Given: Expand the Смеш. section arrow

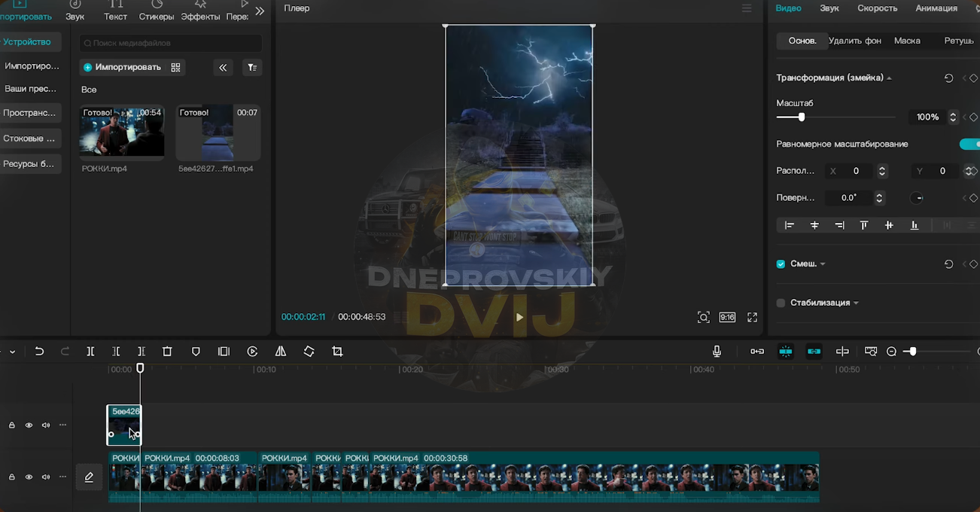Looking at the screenshot, I should (823, 264).
